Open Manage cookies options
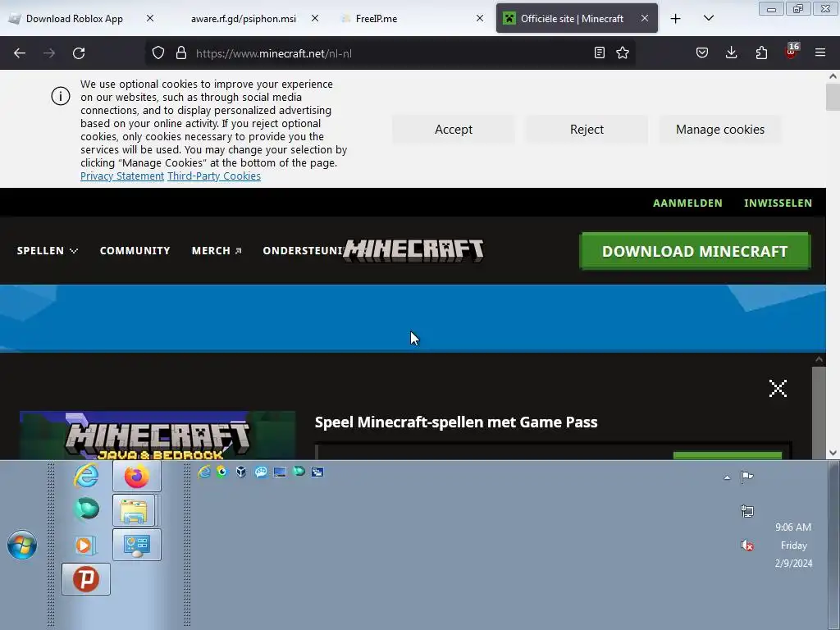 720,130
